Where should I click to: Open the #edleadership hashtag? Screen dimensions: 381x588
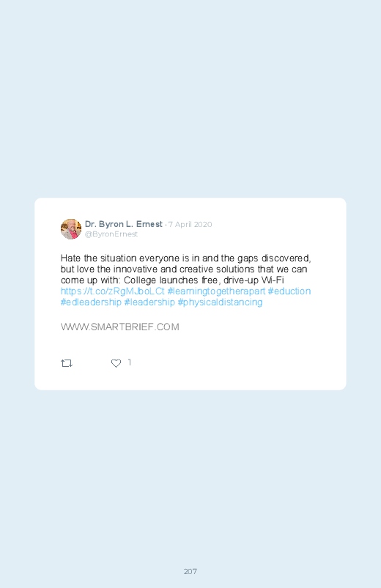coord(91,302)
